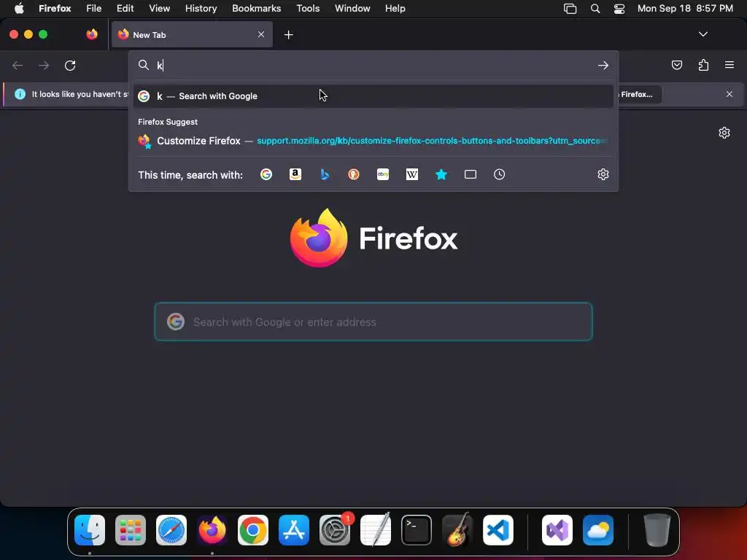The height and width of the screenshot is (560, 747).
Task: Search this time with Wikipedia
Action: [412, 174]
